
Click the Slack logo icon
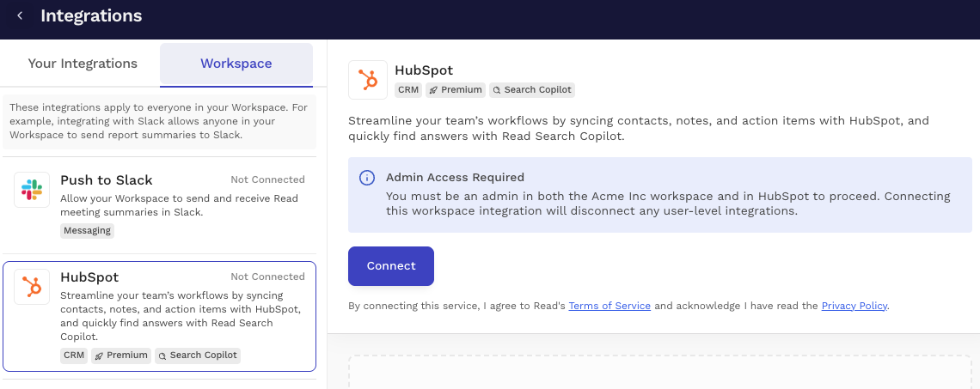(32, 190)
